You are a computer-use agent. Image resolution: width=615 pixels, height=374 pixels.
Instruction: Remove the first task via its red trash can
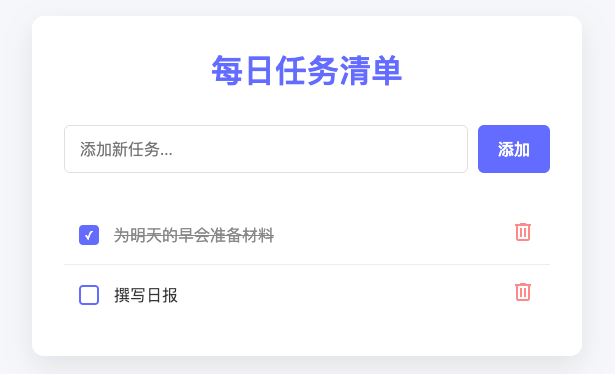tap(522, 232)
